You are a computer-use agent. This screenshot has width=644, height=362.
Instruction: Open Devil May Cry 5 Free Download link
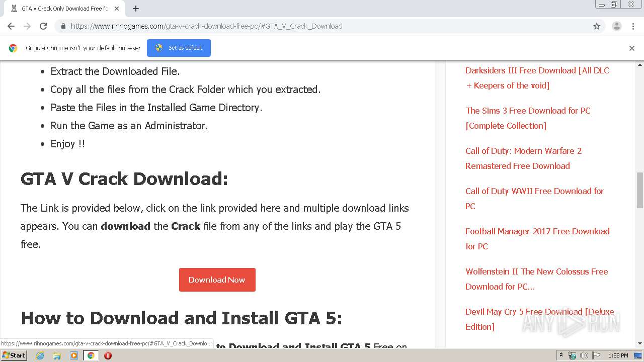pos(539,319)
